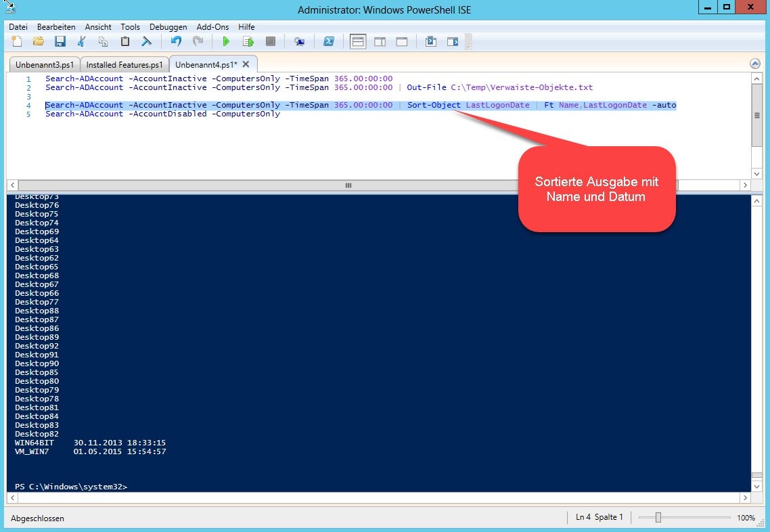Close the Unbenannt4.ps1 tab

(246, 64)
